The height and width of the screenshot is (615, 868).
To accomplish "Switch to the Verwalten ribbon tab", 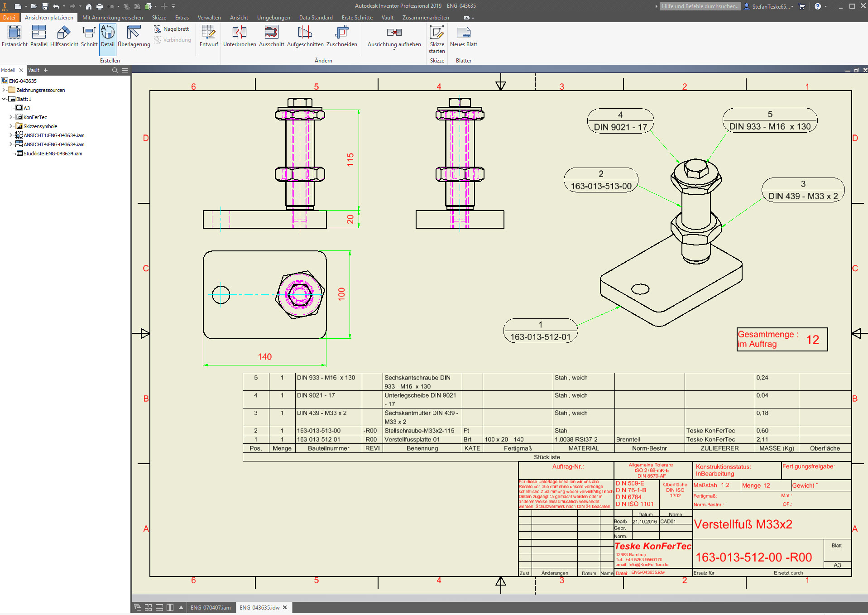I will point(209,18).
